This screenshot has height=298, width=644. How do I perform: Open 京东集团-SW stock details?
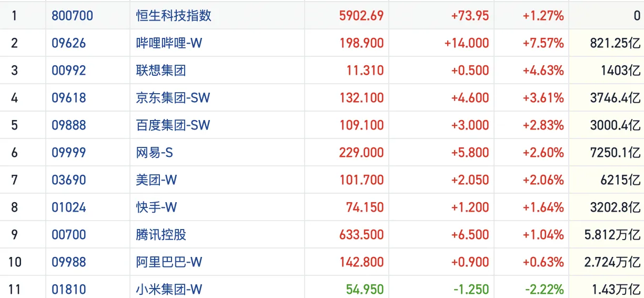click(x=173, y=98)
